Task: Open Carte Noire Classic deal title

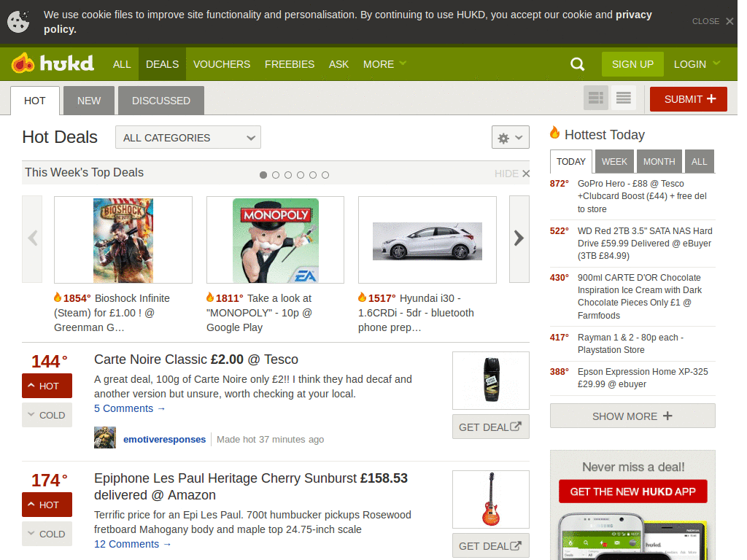Action: click(x=196, y=359)
